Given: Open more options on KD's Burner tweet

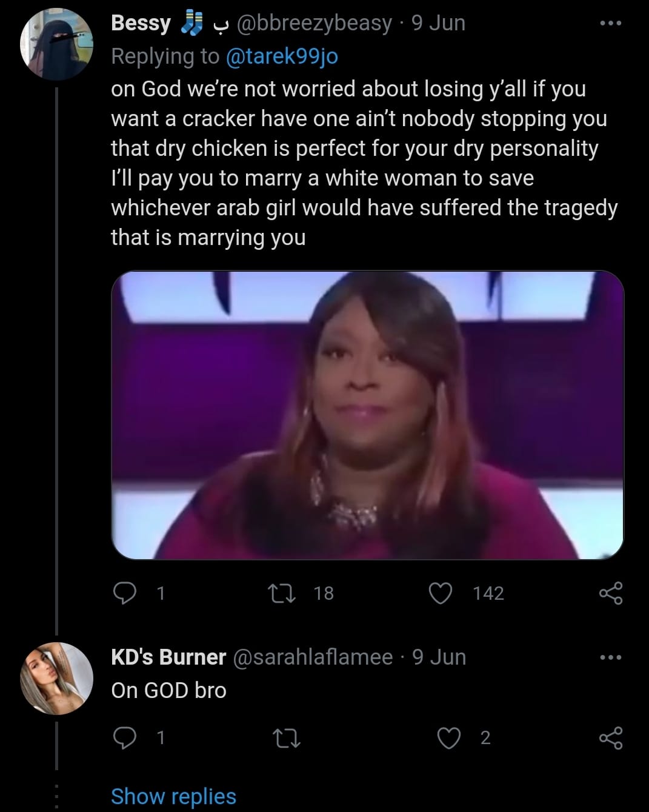Looking at the screenshot, I should point(610,657).
